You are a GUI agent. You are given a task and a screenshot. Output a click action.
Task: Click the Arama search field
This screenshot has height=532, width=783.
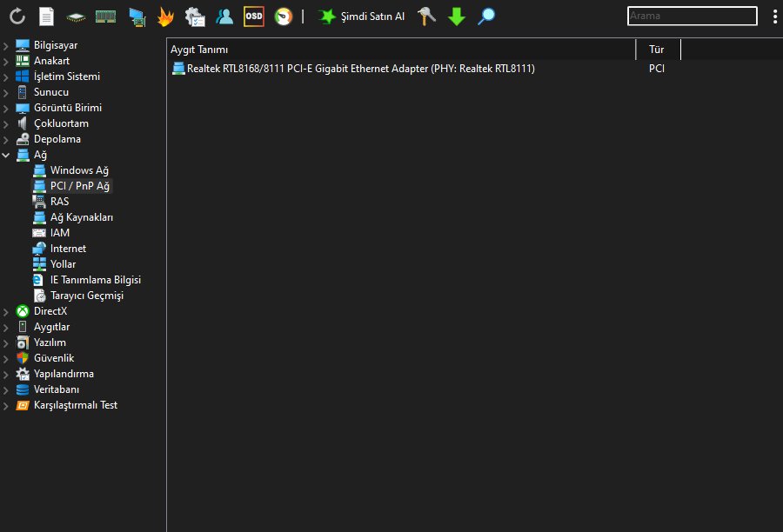tap(692, 16)
